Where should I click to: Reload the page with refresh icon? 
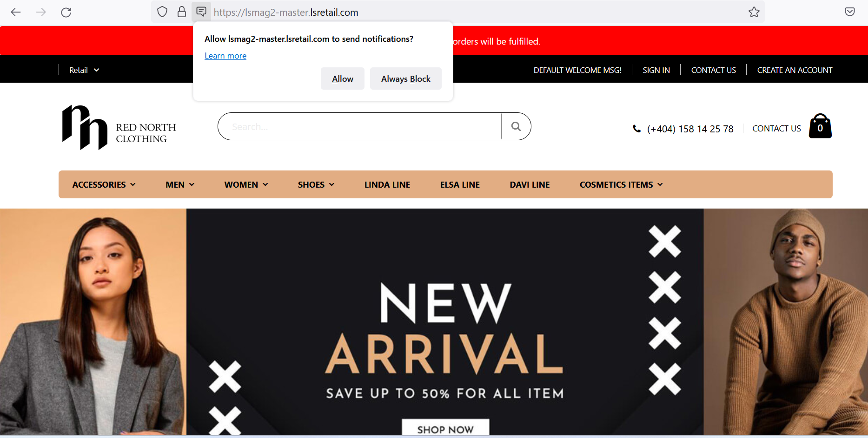(x=66, y=12)
